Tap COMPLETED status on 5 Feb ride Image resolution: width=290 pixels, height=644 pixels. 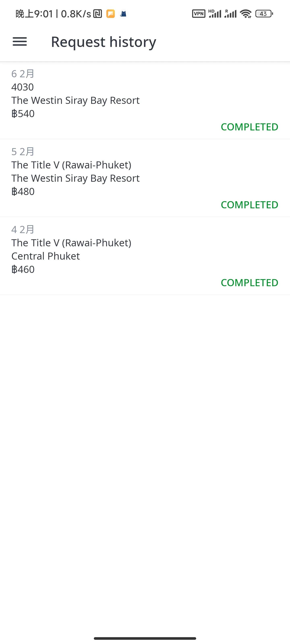tap(249, 205)
